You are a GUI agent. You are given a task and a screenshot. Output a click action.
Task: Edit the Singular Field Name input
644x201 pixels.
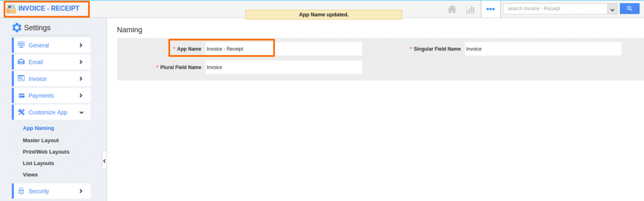click(x=543, y=49)
